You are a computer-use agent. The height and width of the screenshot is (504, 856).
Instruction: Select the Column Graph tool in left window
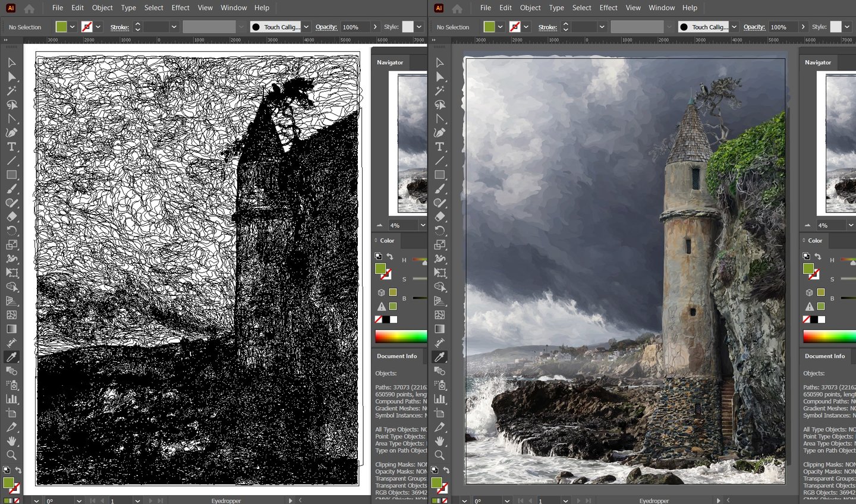coord(11,399)
